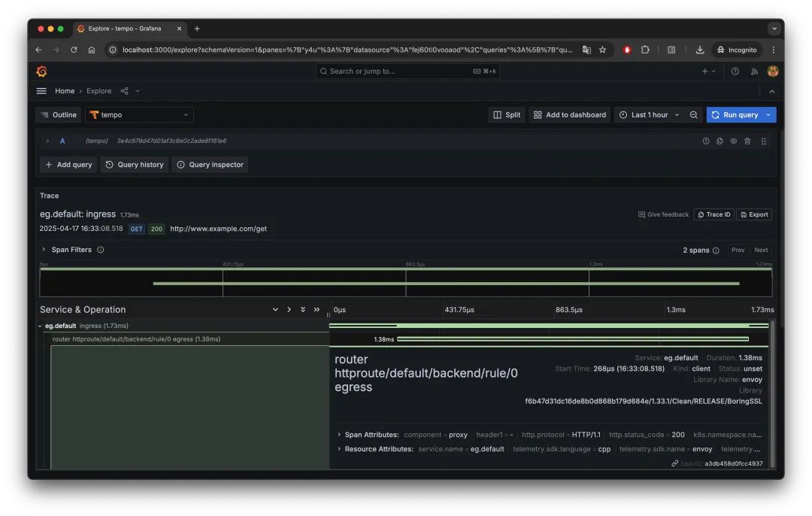
Task: Click http://www.example.com/get URL text
Action: point(219,229)
